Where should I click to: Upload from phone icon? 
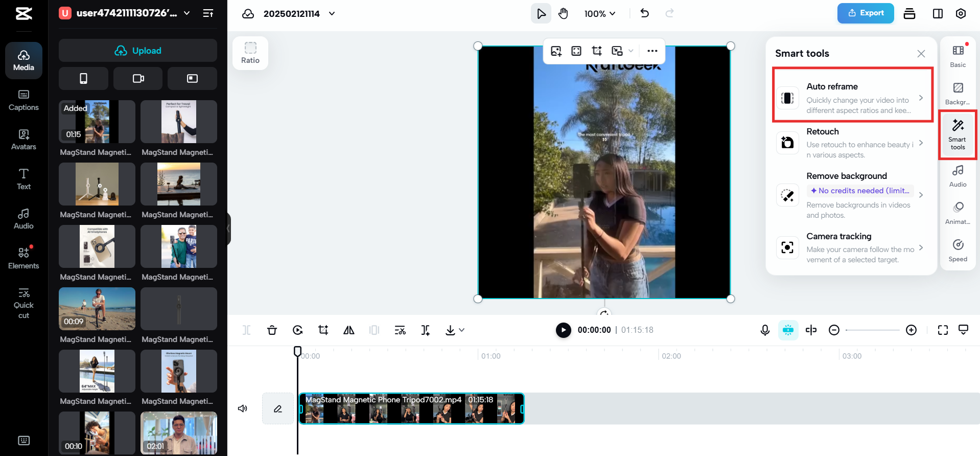pyautogui.click(x=83, y=78)
